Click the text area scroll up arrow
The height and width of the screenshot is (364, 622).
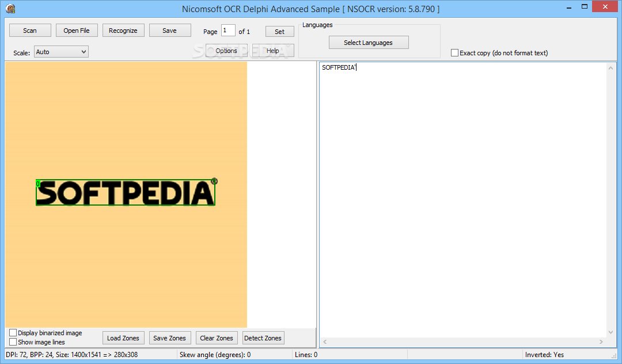tap(611, 68)
